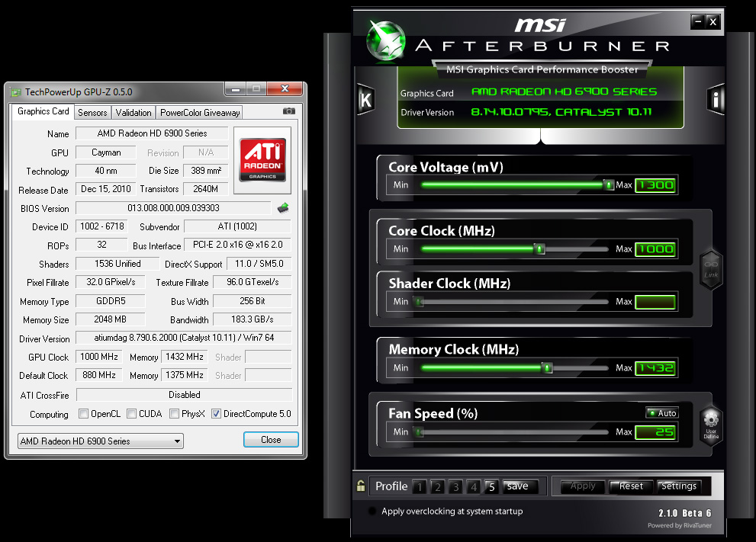Toggle the CUDA checkbox
756x542 pixels.
pyautogui.click(x=132, y=414)
